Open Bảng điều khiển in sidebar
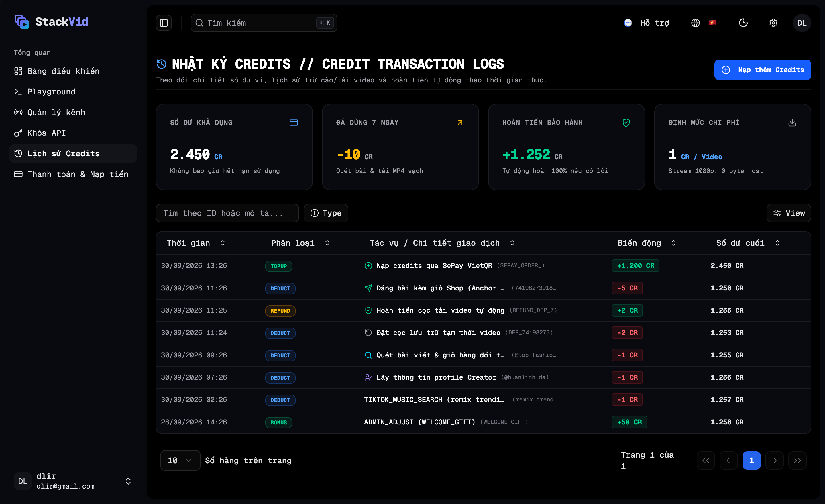 coord(73,71)
